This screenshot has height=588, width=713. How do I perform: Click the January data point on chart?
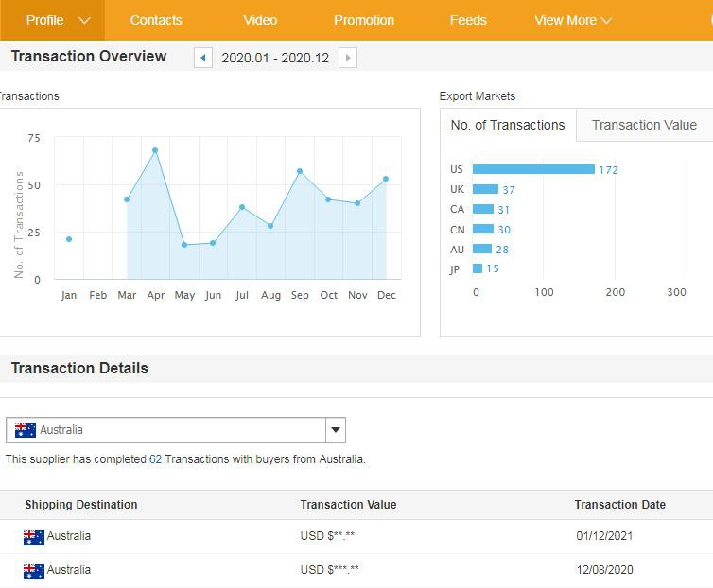pyautogui.click(x=69, y=239)
